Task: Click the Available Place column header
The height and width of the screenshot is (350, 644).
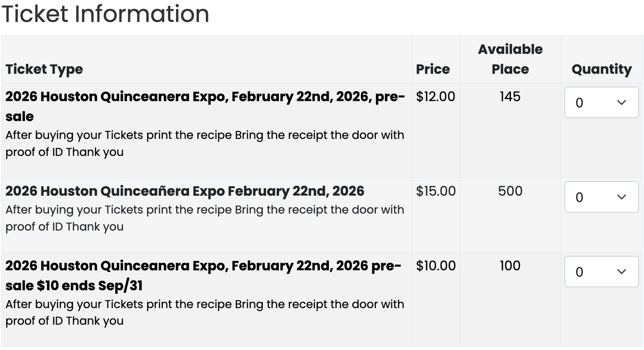Action: [x=510, y=59]
